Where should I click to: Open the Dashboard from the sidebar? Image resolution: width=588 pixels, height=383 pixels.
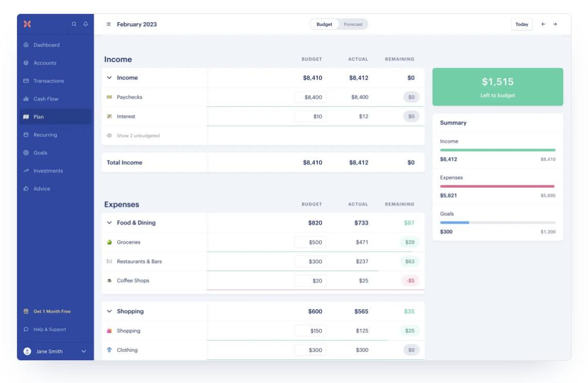pos(46,45)
